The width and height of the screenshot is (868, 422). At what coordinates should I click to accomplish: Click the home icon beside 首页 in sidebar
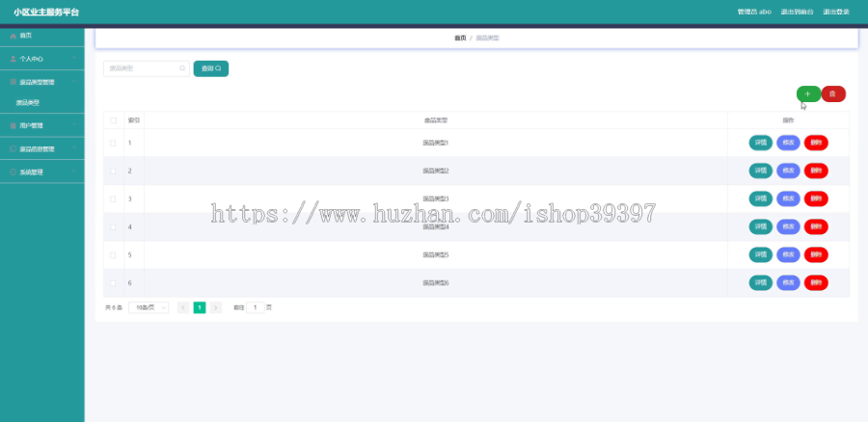(x=14, y=36)
